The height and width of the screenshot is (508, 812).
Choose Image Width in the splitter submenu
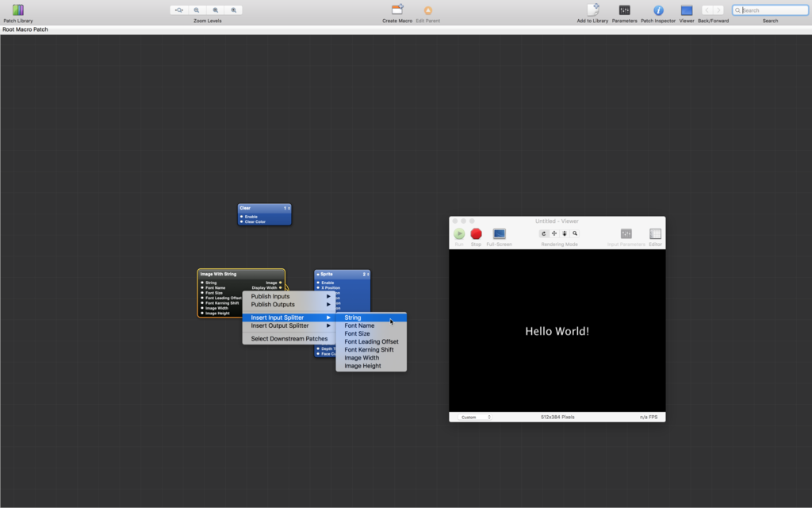click(x=371, y=358)
